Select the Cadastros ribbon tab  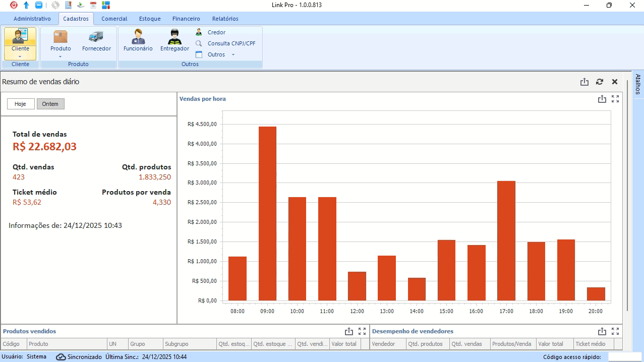(76, 19)
